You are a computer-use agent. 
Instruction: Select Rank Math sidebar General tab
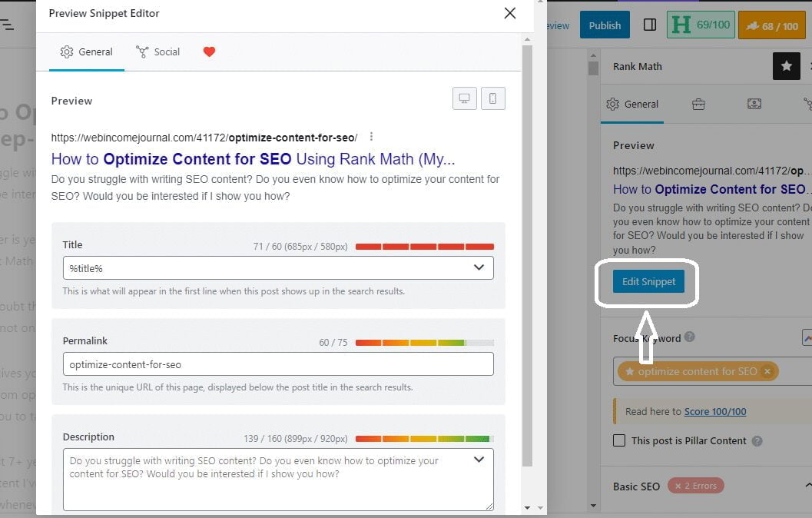coord(632,104)
